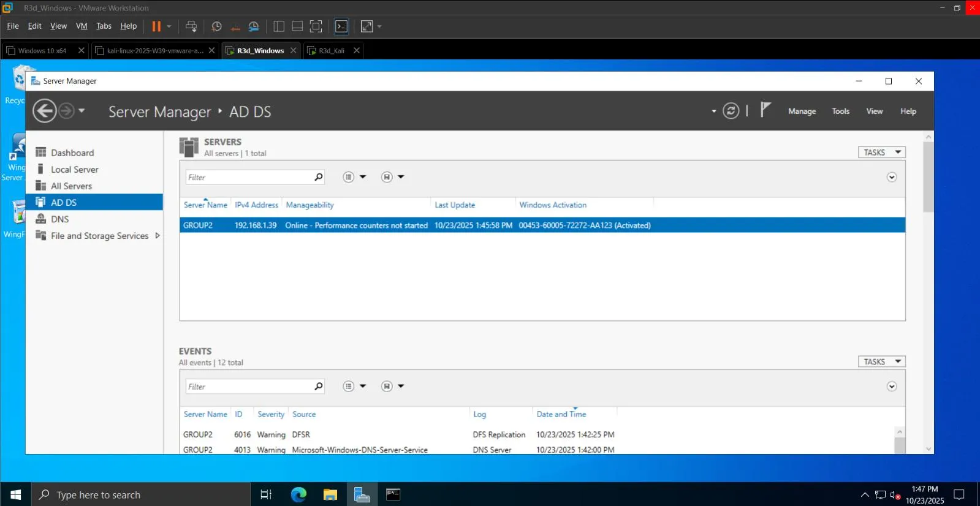980x506 pixels.
Task: Open the Events TASKS dropdown
Action: (881, 362)
